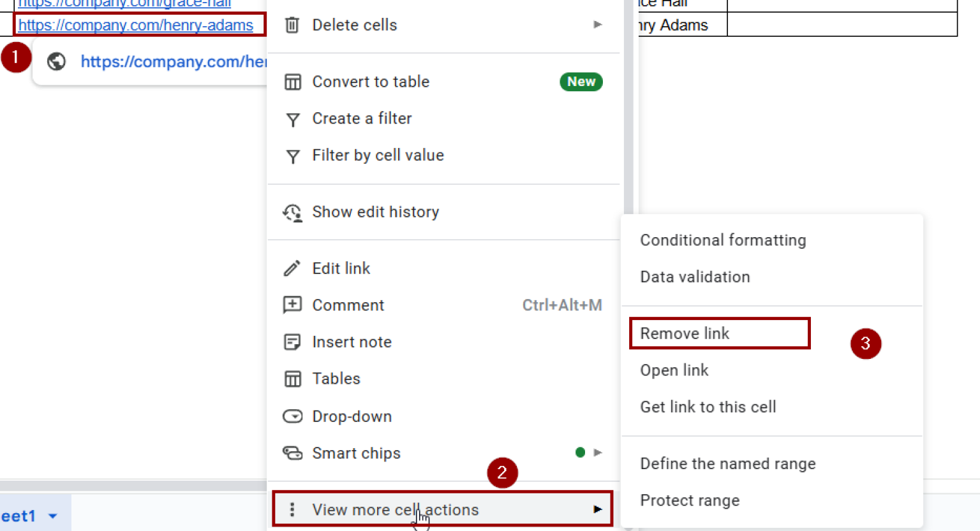Click the henry-adams hyperlink in the cell
The image size is (980, 531).
point(135,25)
